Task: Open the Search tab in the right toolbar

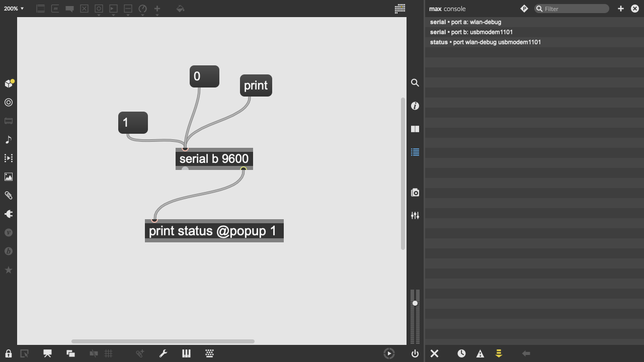Action: point(415,83)
